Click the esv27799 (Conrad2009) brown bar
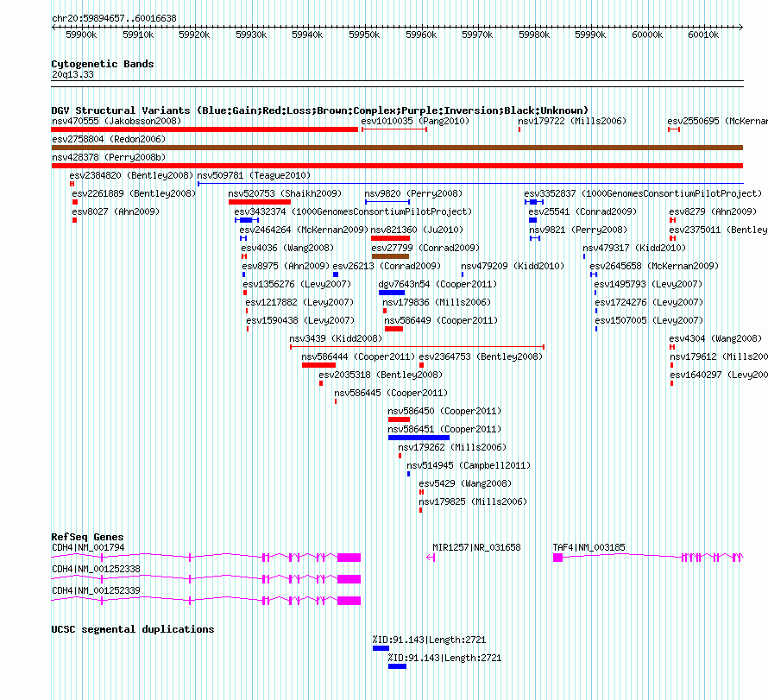This screenshot has height=700, width=768. click(390, 256)
